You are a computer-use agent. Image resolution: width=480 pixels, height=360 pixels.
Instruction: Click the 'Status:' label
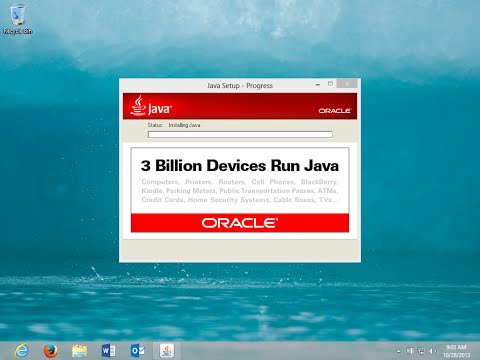155,125
